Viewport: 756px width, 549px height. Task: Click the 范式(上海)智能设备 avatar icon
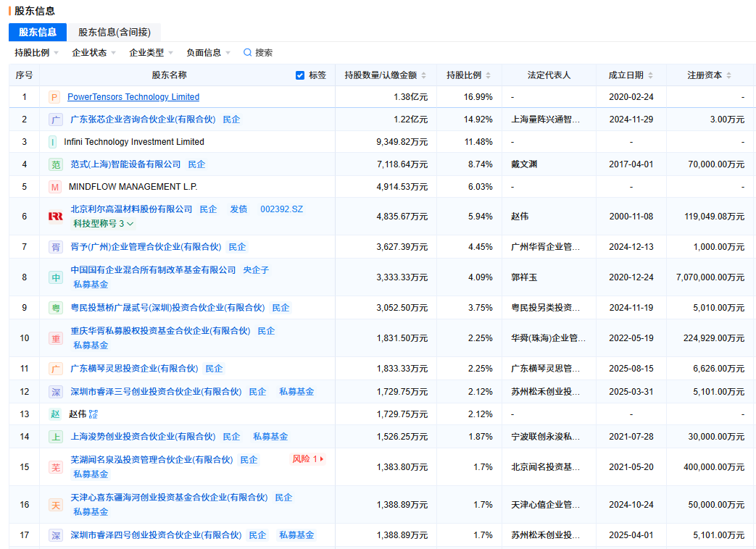(56, 164)
